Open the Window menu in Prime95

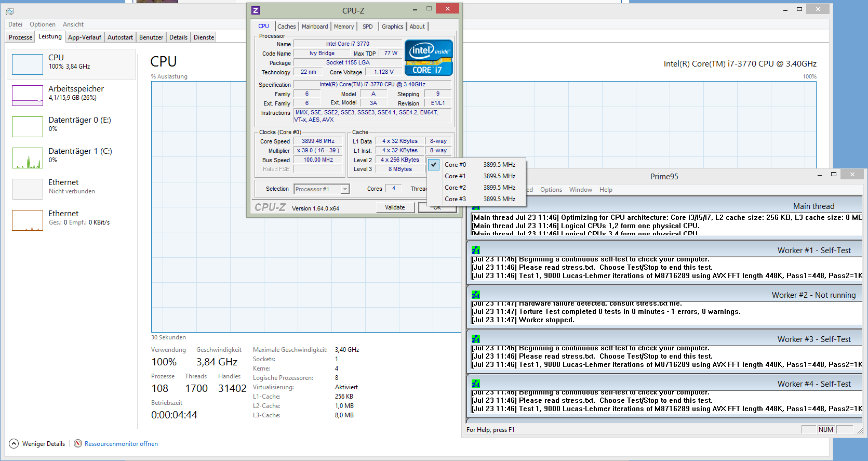tap(580, 190)
